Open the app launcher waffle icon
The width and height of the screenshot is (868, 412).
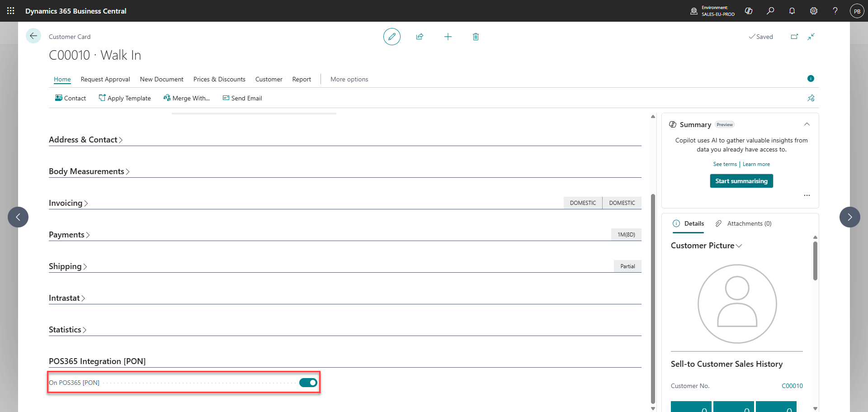click(x=11, y=11)
